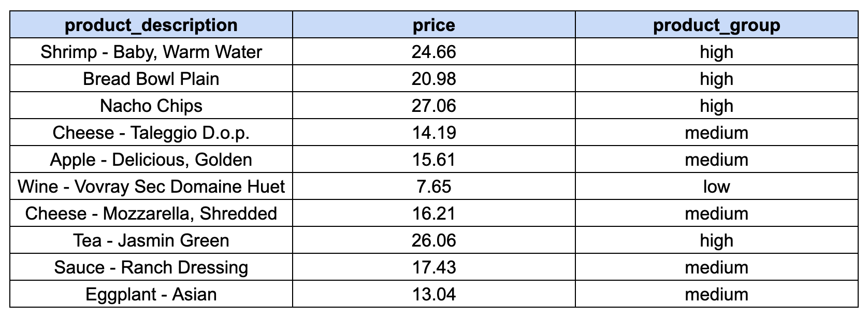Select the Cheese - Mozzarella, Shredded cell

pos(151,213)
